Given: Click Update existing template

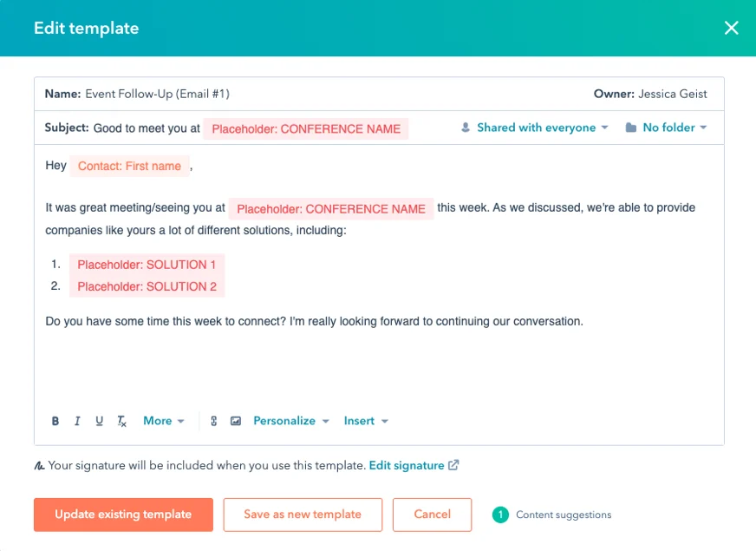Looking at the screenshot, I should pyautogui.click(x=123, y=515).
